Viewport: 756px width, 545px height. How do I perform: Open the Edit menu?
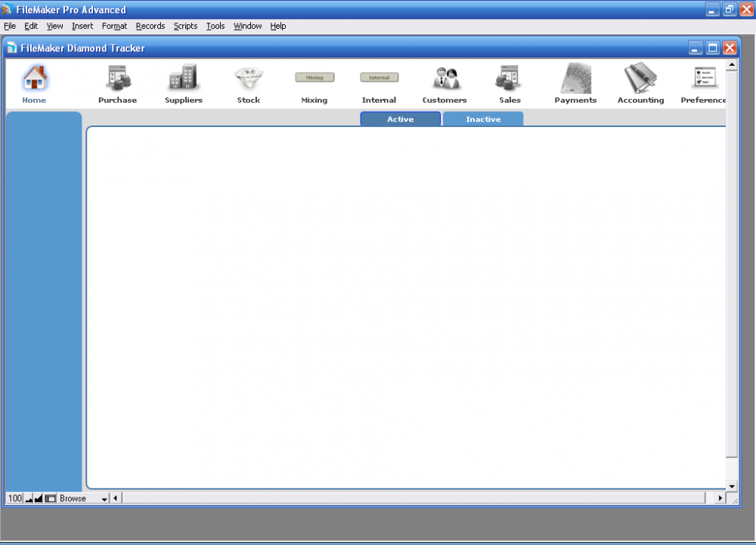31,26
